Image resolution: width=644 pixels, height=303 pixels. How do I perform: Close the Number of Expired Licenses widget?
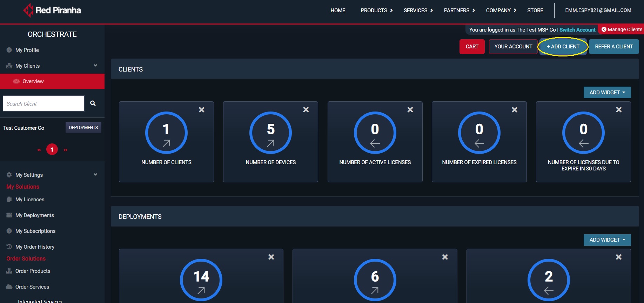515,110
